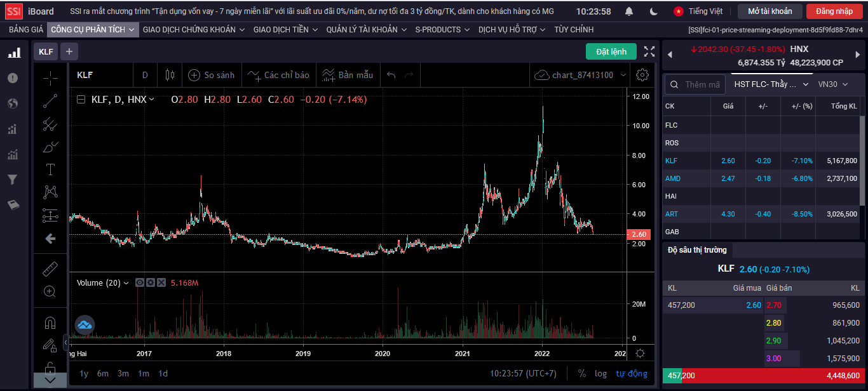Toggle auto scale 'tự động'

pyautogui.click(x=632, y=373)
